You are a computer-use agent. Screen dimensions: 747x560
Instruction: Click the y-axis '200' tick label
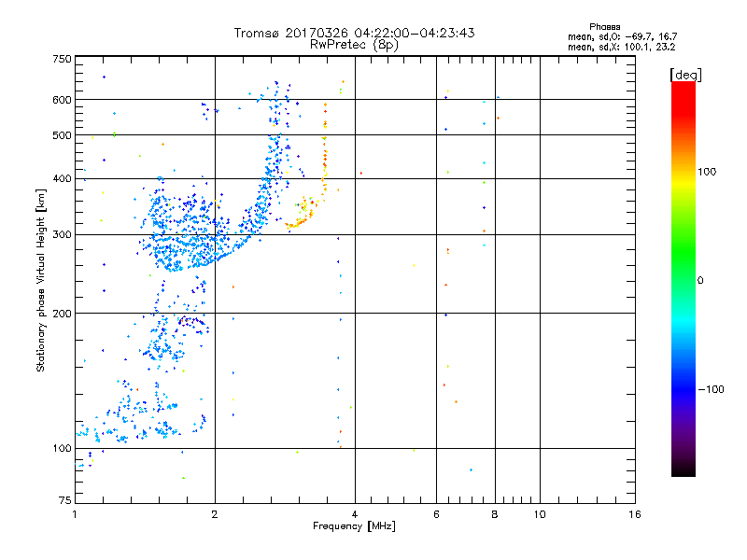coord(62,314)
